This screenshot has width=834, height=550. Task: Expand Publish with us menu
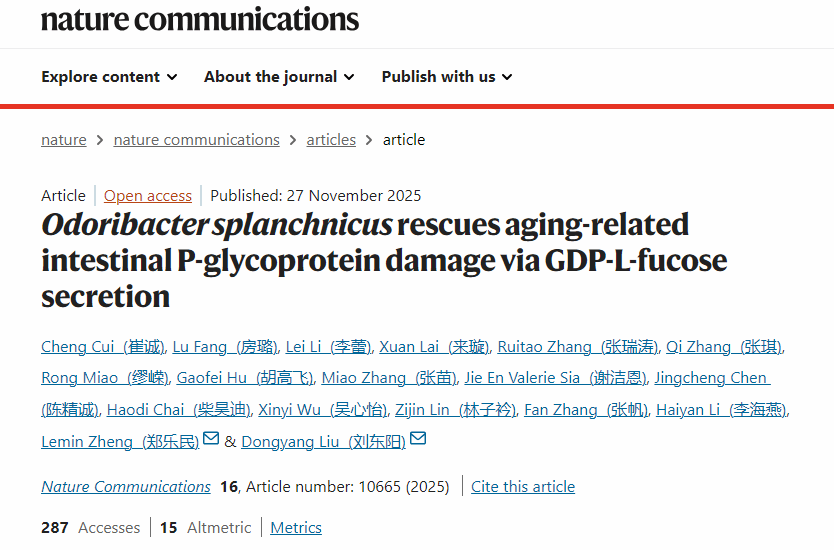click(x=446, y=77)
